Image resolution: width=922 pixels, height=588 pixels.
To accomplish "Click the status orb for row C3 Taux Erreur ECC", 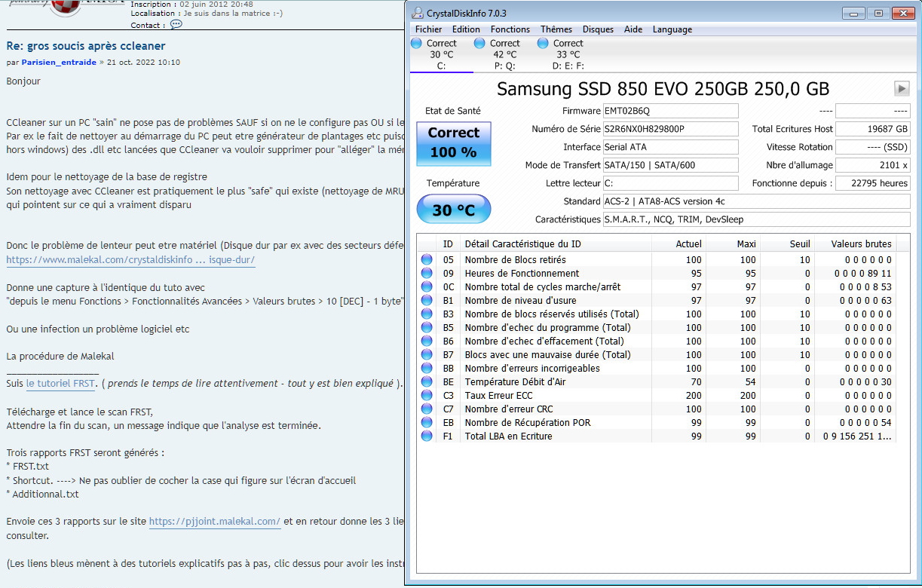I will point(427,396).
